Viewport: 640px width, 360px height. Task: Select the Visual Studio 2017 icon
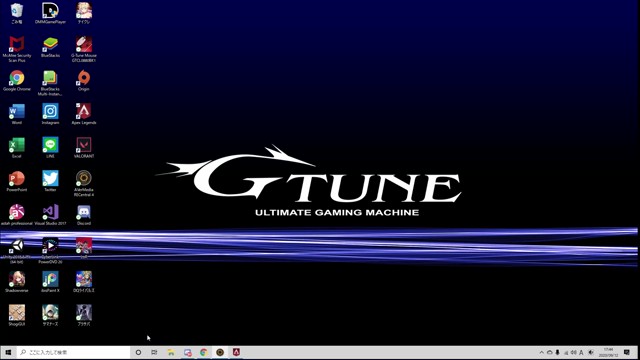[x=50, y=215]
